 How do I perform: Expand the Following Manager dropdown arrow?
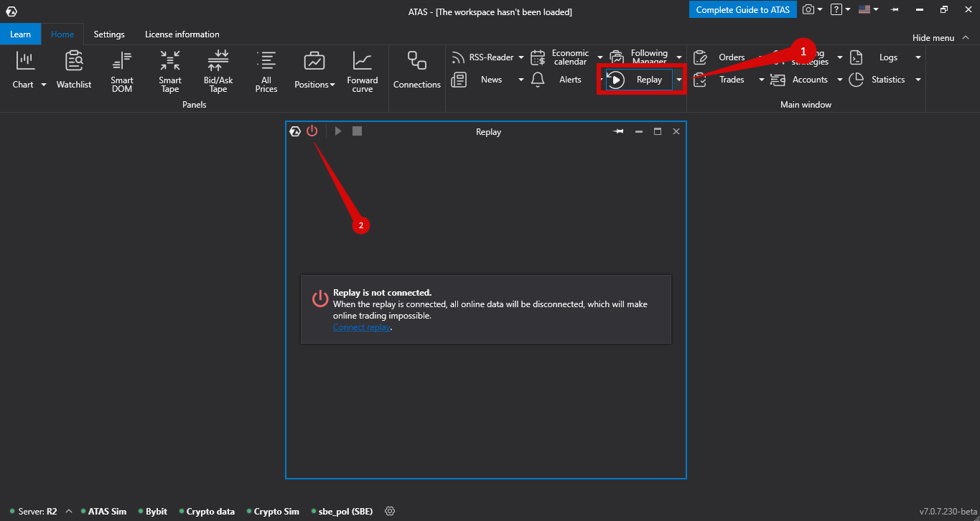point(679,57)
